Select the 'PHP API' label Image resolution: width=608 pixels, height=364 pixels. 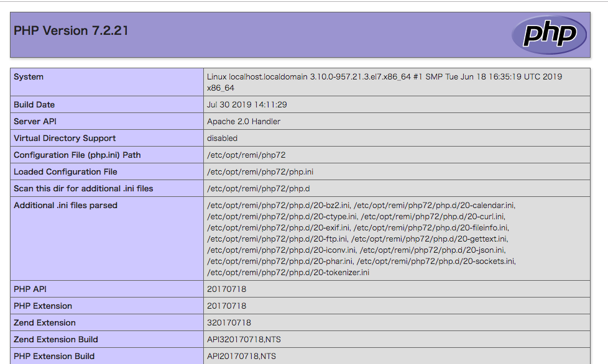click(x=30, y=289)
